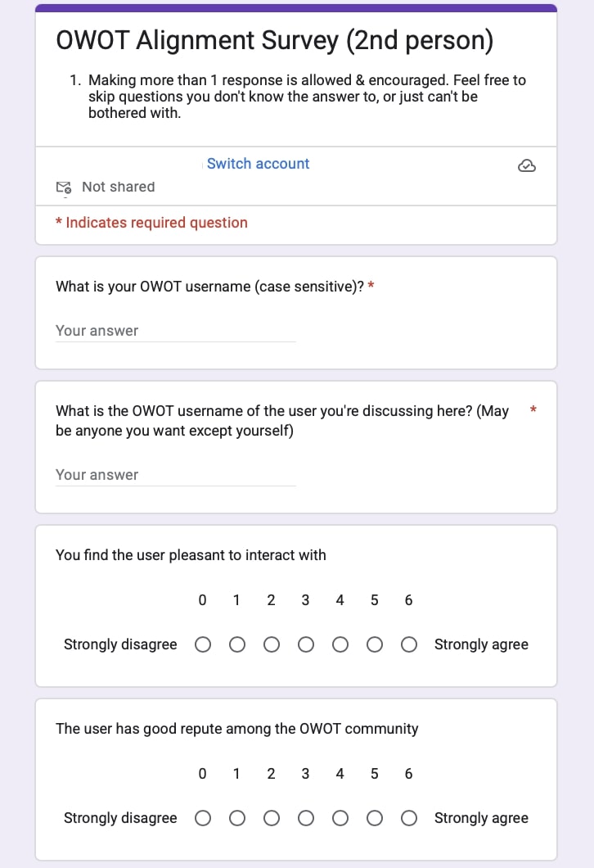Select rating 2 for pleasant to interact
The width and height of the screenshot is (594, 868).
tap(272, 645)
